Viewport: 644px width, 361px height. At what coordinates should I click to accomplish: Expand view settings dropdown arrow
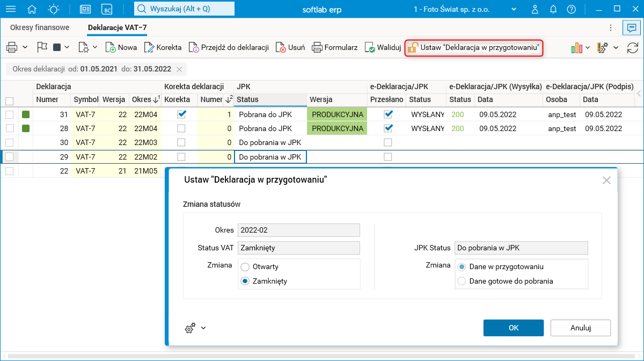tap(616, 48)
